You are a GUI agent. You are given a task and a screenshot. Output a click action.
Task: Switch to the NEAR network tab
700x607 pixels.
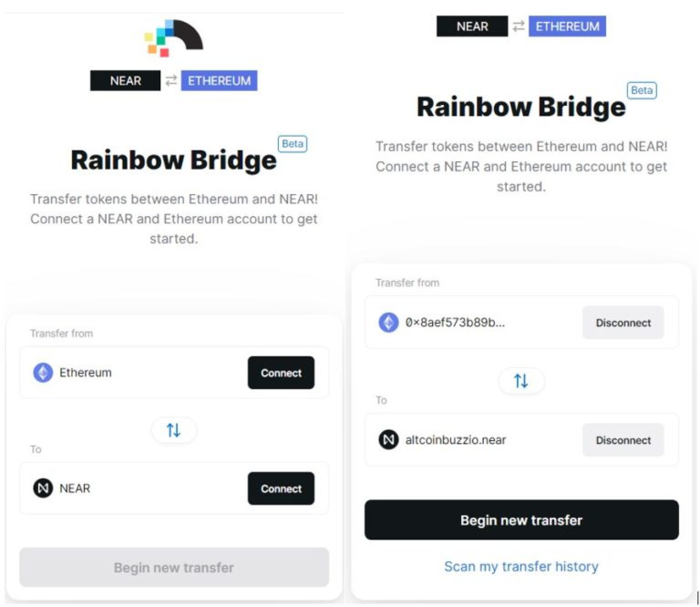tap(125, 81)
